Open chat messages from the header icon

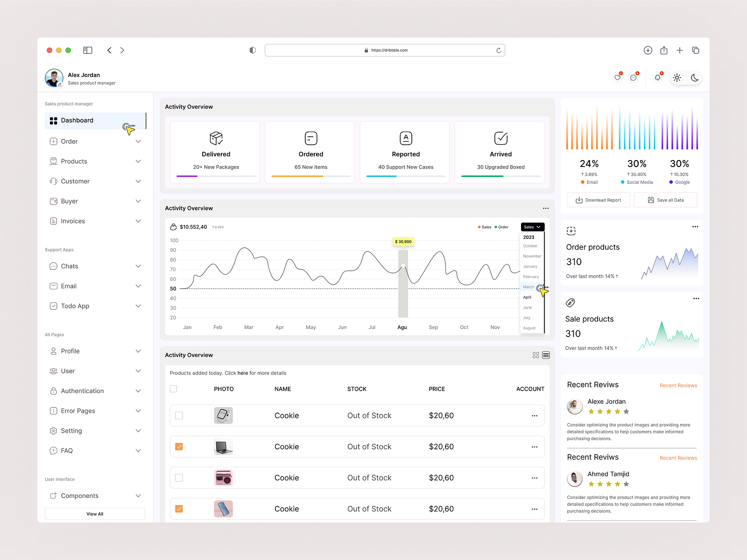(x=634, y=77)
